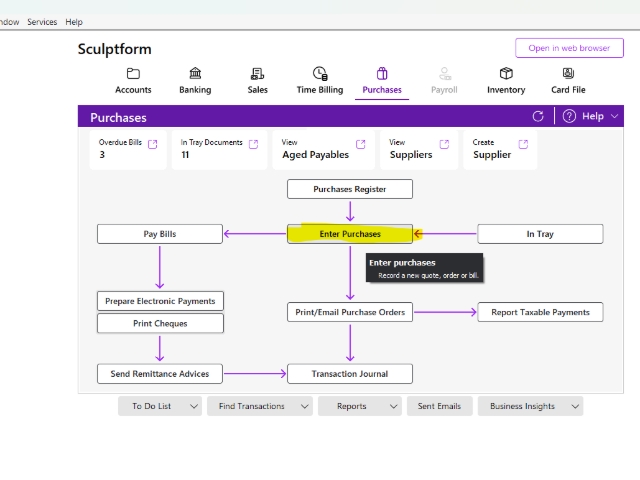Open the Help menu in menu bar
640x480 pixels.
(74, 22)
